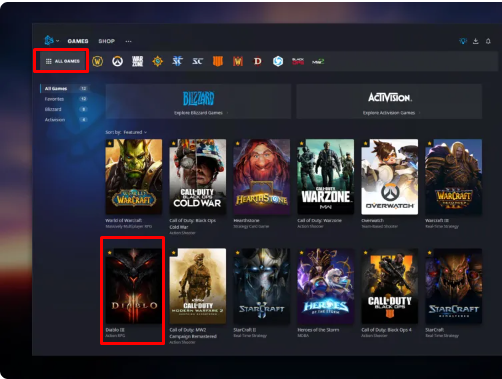Viewport: 502px width, 379px height.
Task: Open the StarCraft Remastered cover
Action: (x=454, y=286)
